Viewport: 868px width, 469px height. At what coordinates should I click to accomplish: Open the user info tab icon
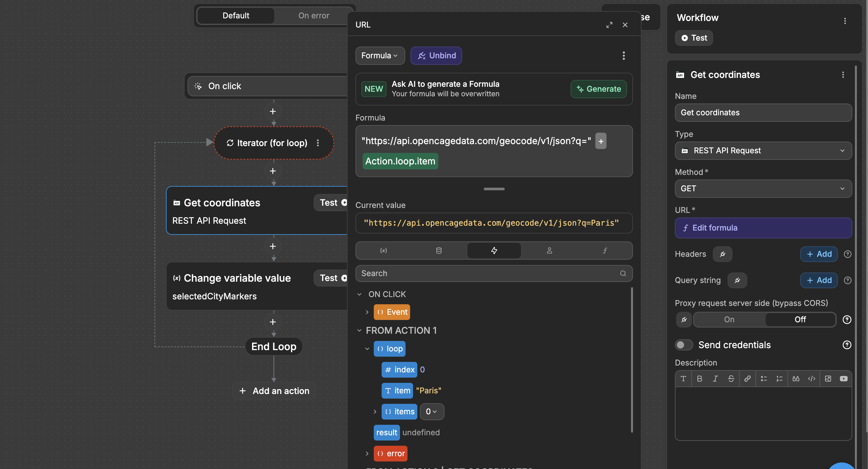tap(549, 251)
